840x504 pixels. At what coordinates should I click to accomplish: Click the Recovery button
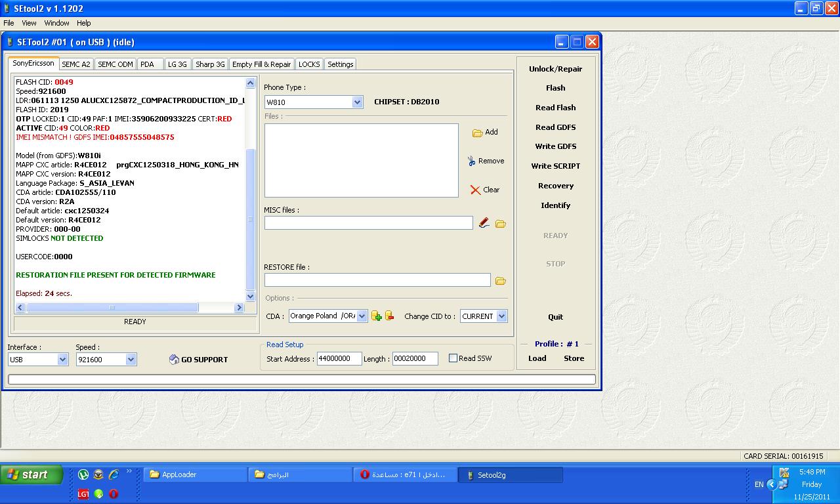click(x=555, y=186)
